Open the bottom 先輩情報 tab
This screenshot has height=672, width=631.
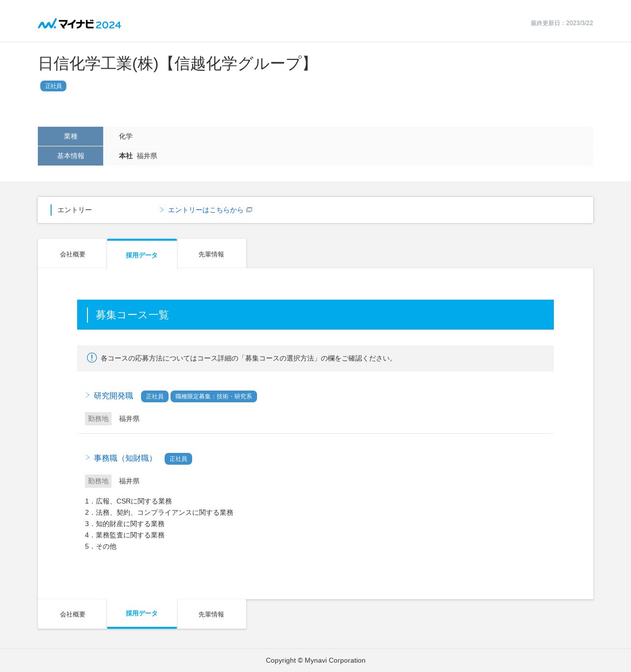pyautogui.click(x=211, y=614)
